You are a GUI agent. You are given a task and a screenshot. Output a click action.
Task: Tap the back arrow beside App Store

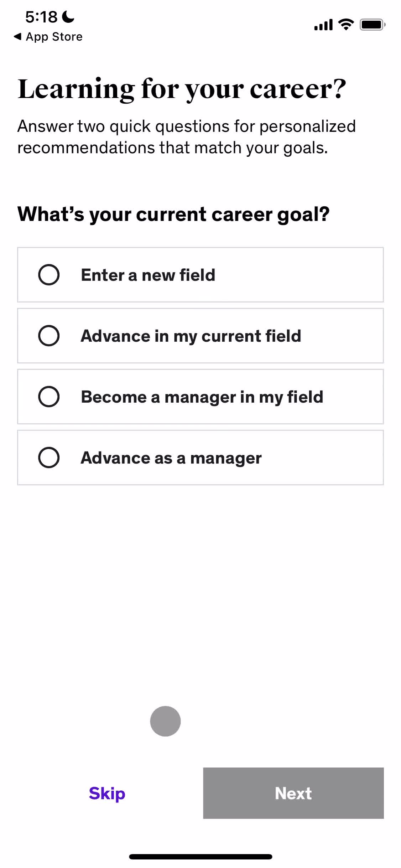[17, 36]
